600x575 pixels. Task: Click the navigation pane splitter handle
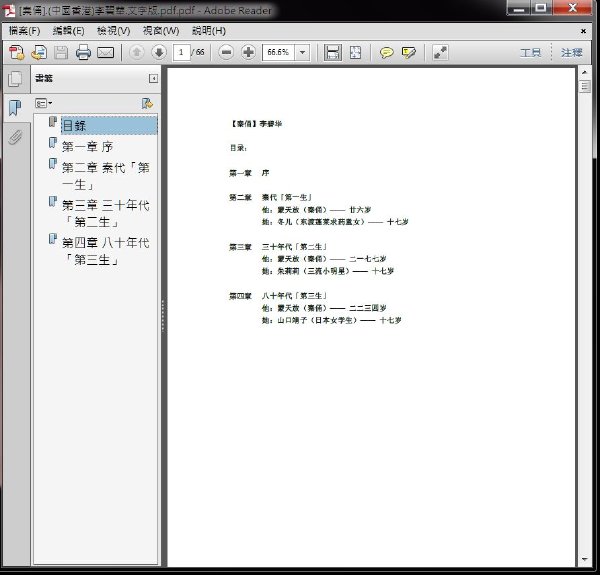[163, 316]
